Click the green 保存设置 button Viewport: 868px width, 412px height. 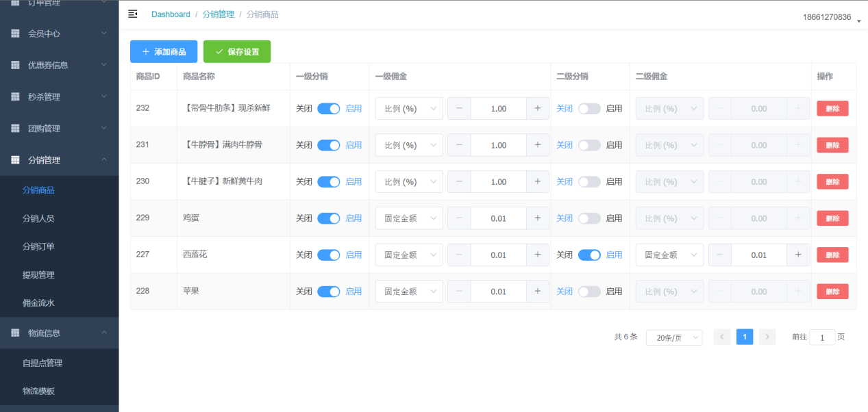(237, 52)
